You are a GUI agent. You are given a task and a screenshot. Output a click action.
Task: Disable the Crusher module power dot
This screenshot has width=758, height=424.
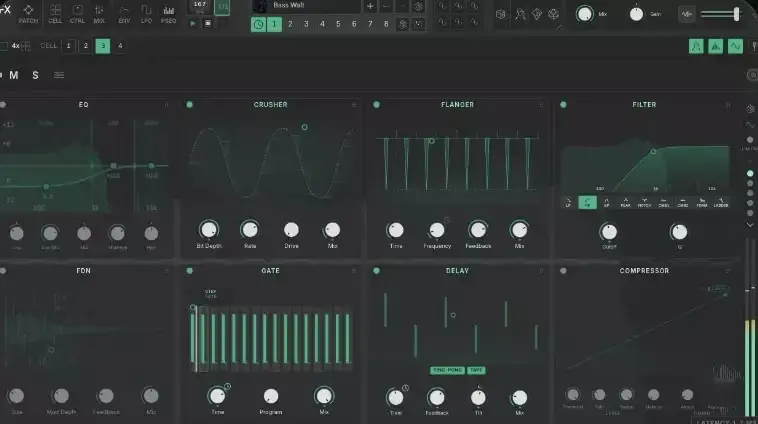tap(190, 104)
